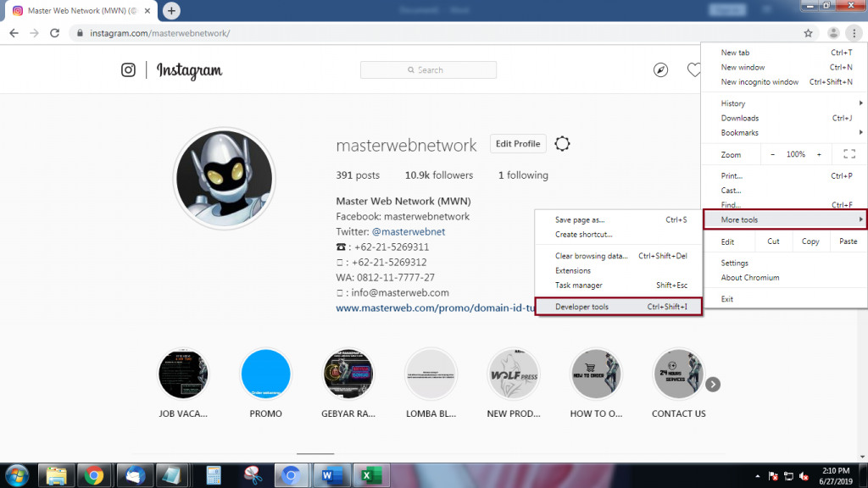
Task: Open Calculator from the taskbar
Action: tap(213, 475)
